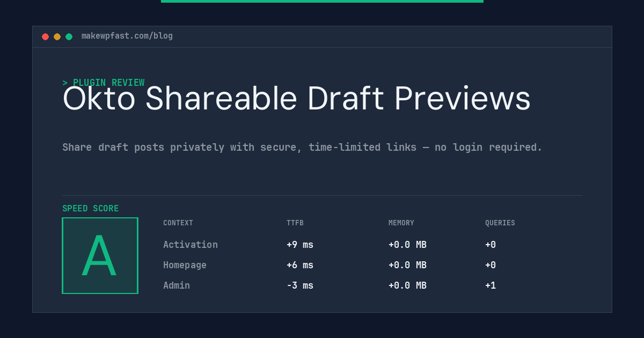Click the green maximize dot in window header

tap(69, 36)
